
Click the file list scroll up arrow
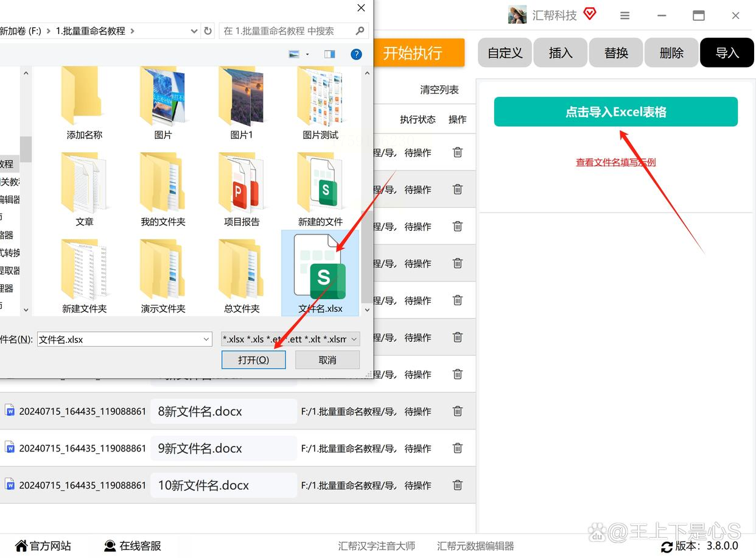367,73
